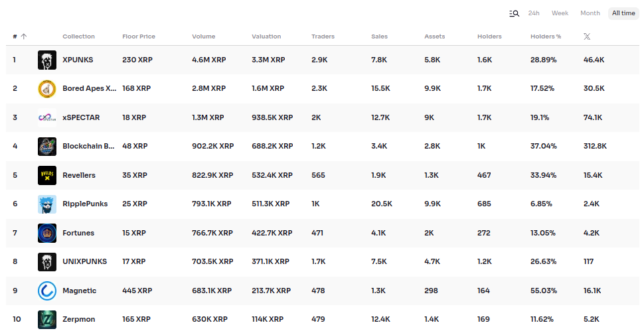This screenshot has width=644, height=333.
Task: Click the RipplePunks blue avatar icon
Action: tap(47, 204)
